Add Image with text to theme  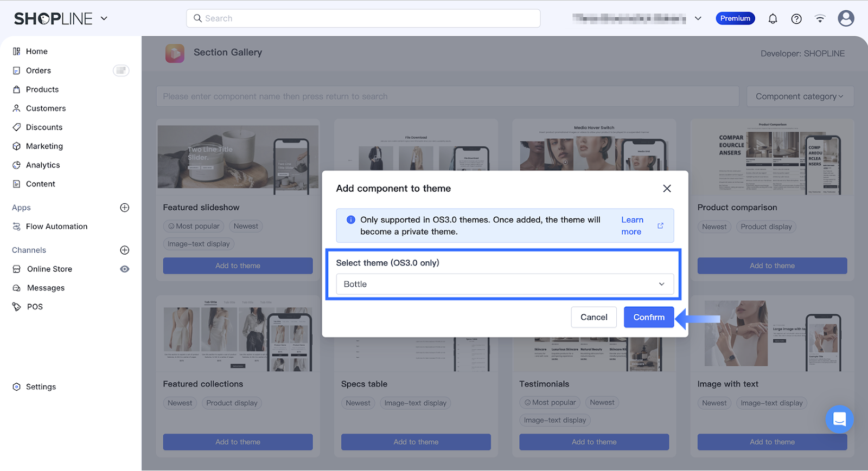pos(772,442)
